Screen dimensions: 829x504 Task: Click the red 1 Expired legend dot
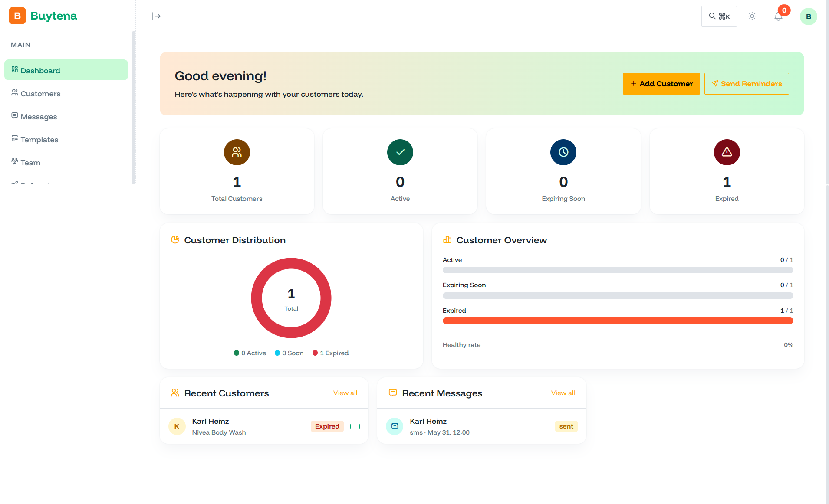click(x=315, y=353)
